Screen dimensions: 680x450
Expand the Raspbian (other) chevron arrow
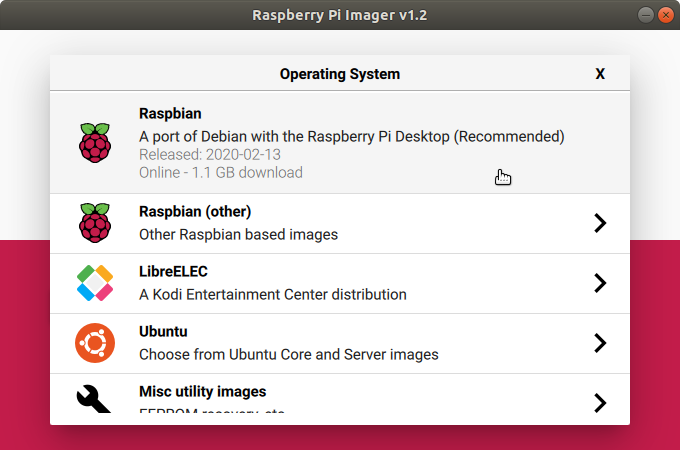point(600,223)
